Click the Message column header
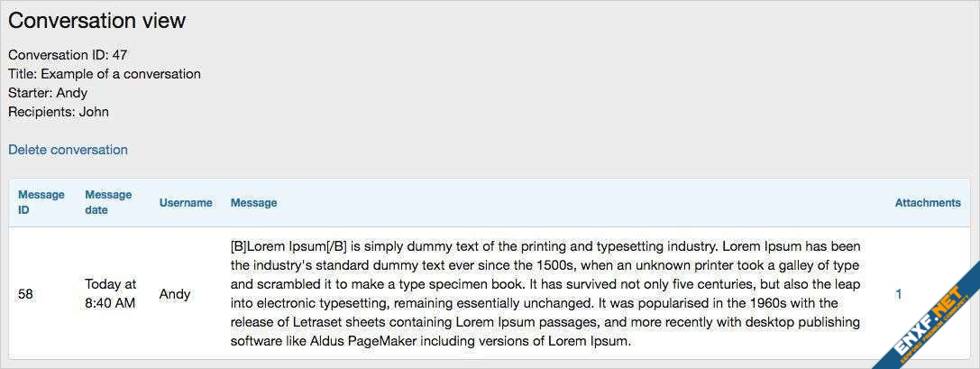 [x=253, y=203]
